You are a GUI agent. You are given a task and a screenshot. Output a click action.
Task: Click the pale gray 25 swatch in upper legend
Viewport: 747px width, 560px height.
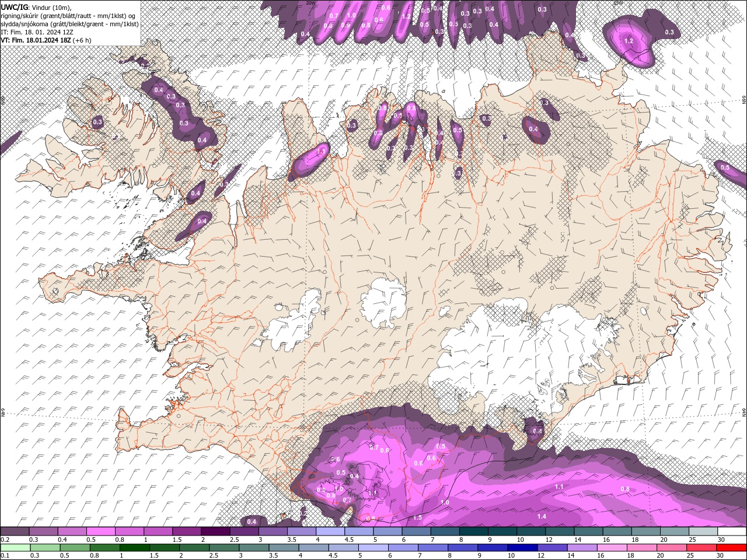(x=703, y=531)
